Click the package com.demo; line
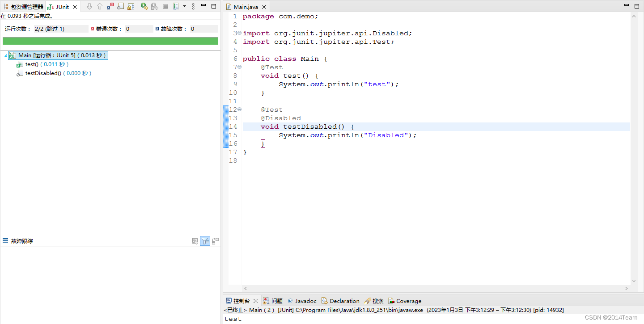The height and width of the screenshot is (324, 644). (280, 16)
